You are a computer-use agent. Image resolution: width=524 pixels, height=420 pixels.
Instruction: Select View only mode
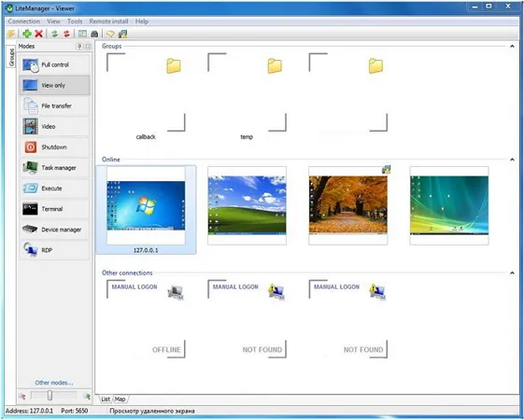click(x=54, y=85)
